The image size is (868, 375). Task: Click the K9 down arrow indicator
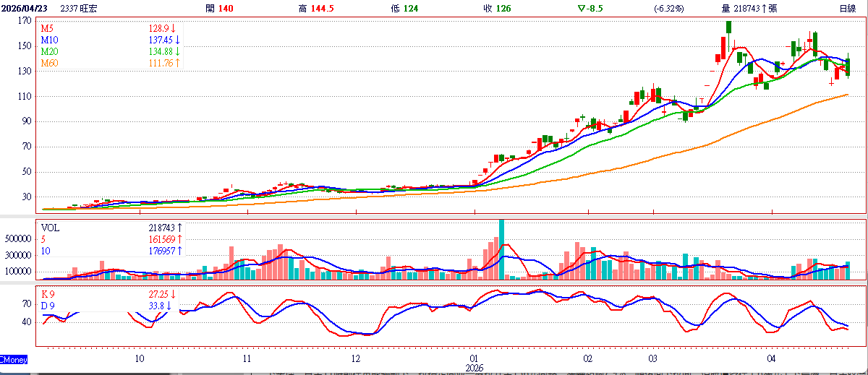click(174, 294)
